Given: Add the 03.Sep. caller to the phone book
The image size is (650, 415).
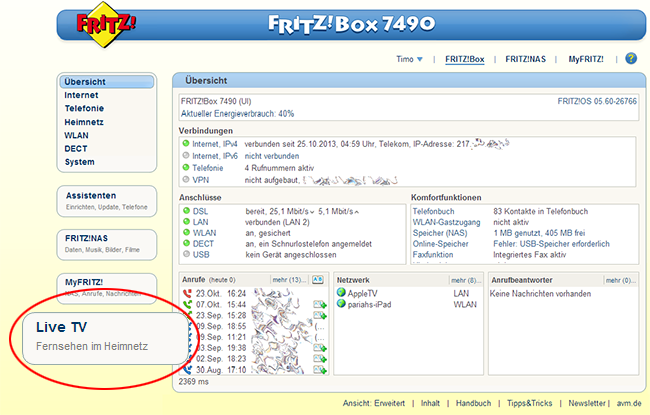Looking at the screenshot, I should pos(320,348).
